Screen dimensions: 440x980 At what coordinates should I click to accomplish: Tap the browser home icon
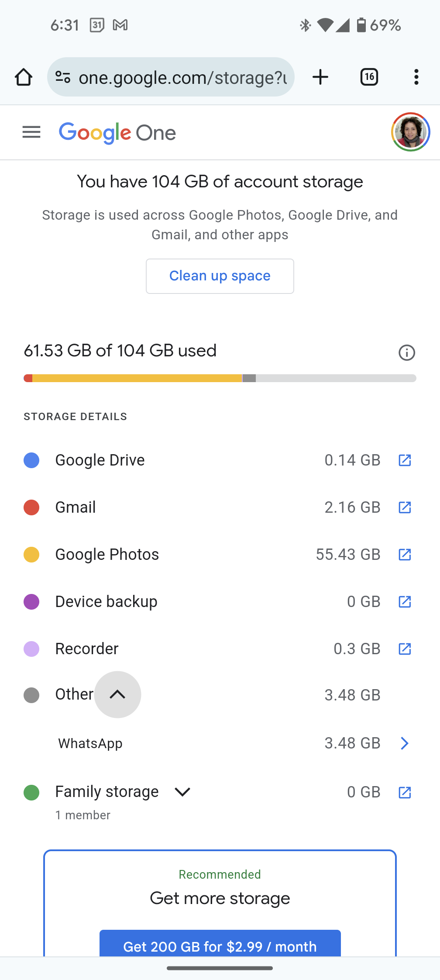(x=24, y=77)
